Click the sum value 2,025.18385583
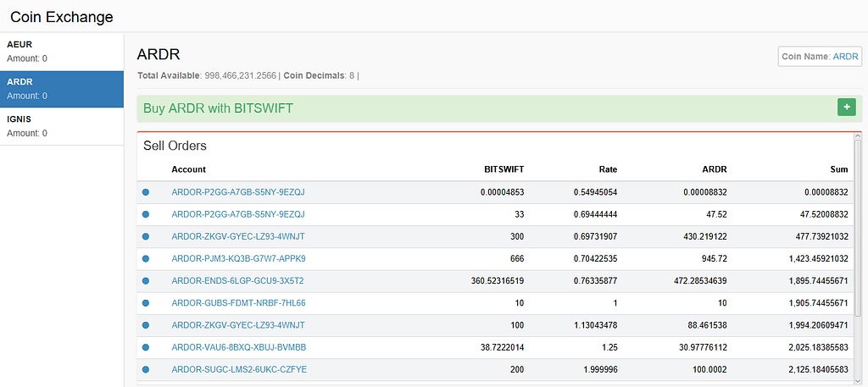Viewport: 868px width, 387px height. [821, 347]
